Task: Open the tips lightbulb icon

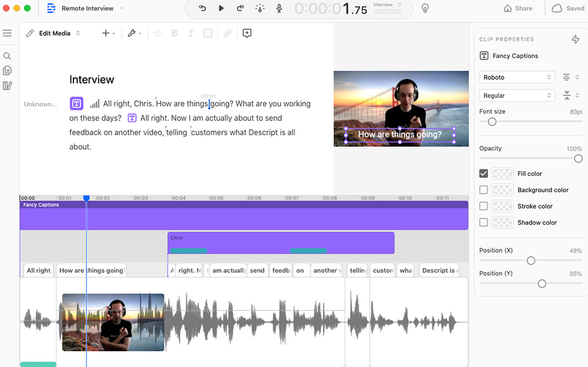Action: tap(425, 8)
